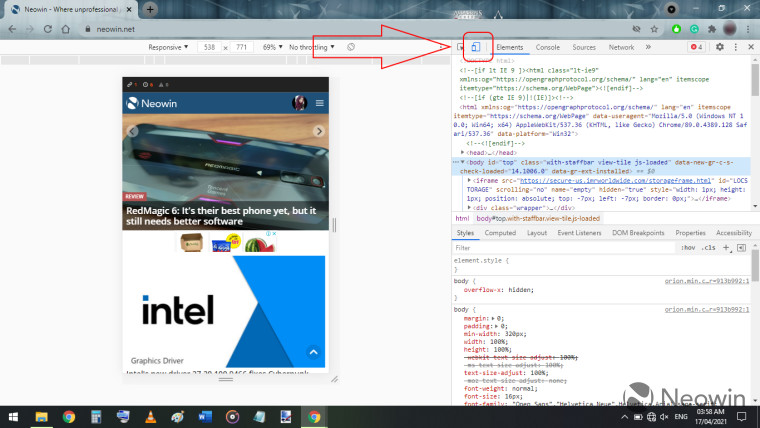This screenshot has width=760, height=428.
Task: Open VLC media player from taskbar
Action: [x=151, y=417]
